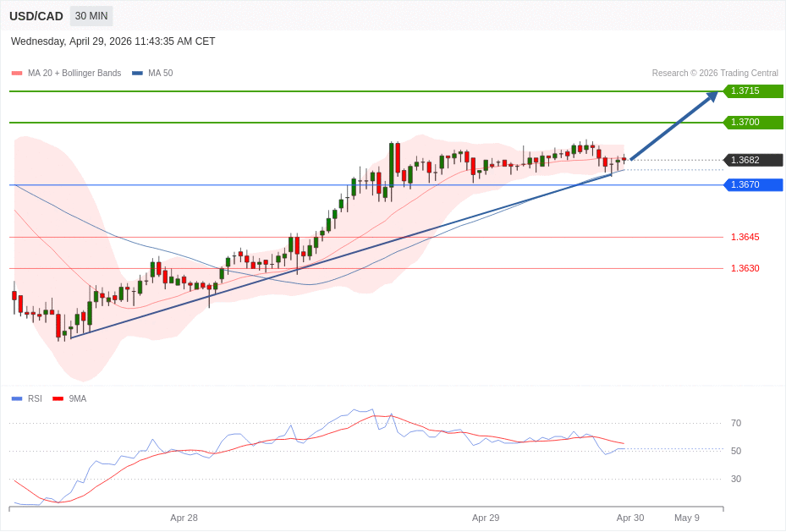The height and width of the screenshot is (532, 786).
Task: Click the red 1.3630 support level label
Action: (x=745, y=269)
